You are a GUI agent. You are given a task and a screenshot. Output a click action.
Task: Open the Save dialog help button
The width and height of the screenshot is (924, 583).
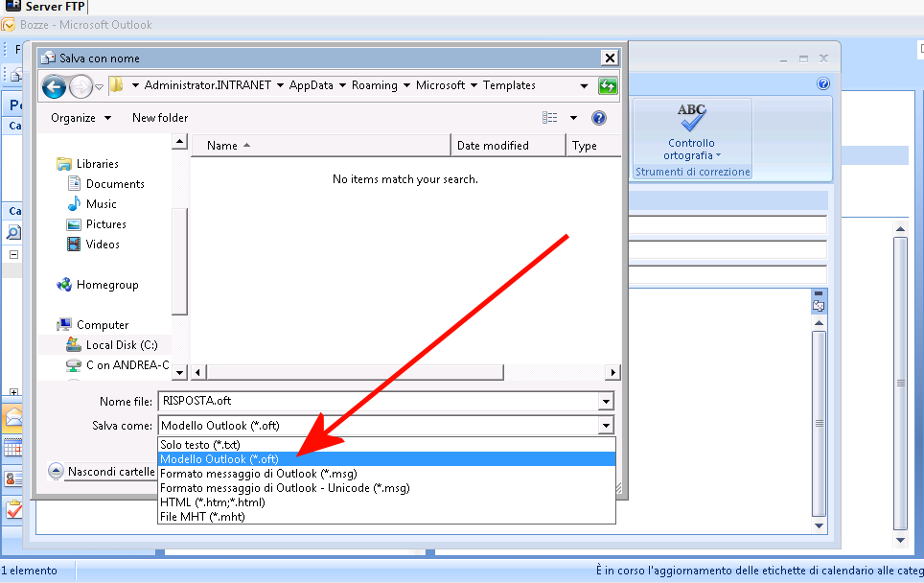599,118
